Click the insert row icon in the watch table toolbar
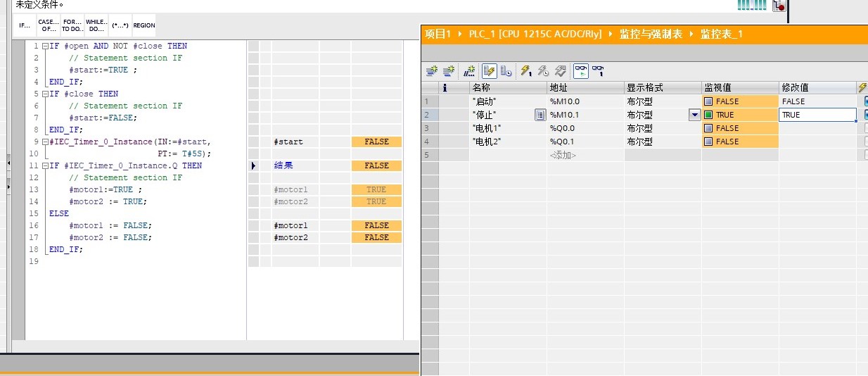Image resolution: width=868 pixels, height=376 pixels. 432,70
